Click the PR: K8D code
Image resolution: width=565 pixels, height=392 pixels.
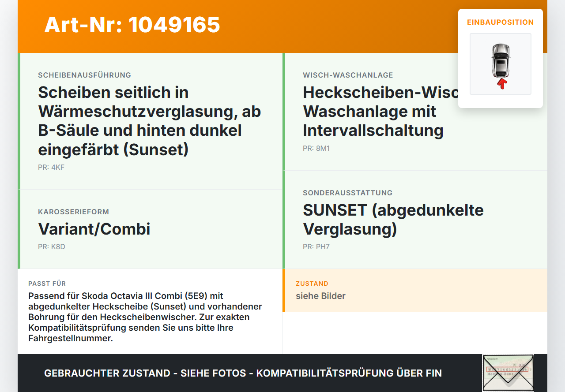[52, 246]
